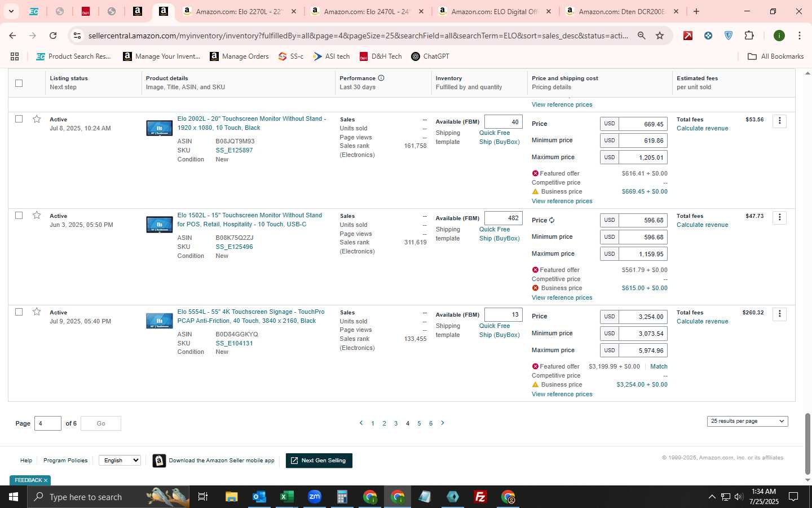Go to page 5 in pagination
Viewport: 812px width, 508px height.
point(419,423)
